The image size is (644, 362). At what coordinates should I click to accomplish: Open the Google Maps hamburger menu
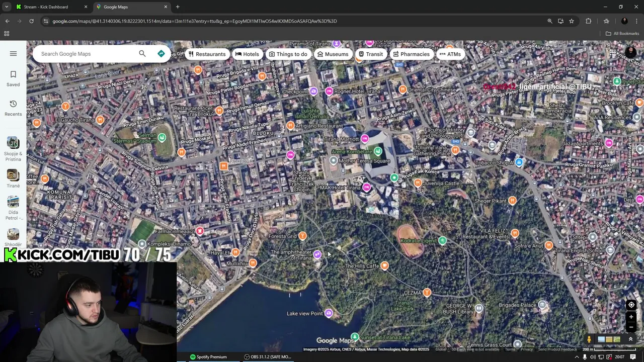pos(13,54)
